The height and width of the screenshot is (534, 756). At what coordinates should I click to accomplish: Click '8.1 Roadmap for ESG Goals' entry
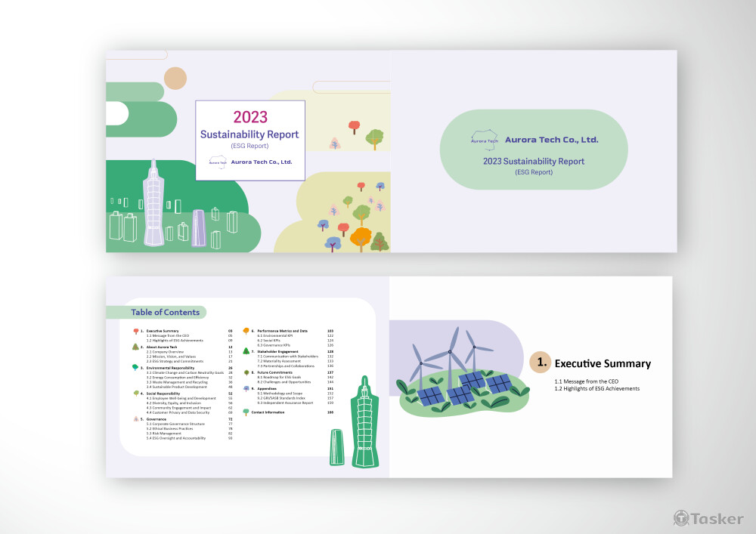(x=279, y=378)
